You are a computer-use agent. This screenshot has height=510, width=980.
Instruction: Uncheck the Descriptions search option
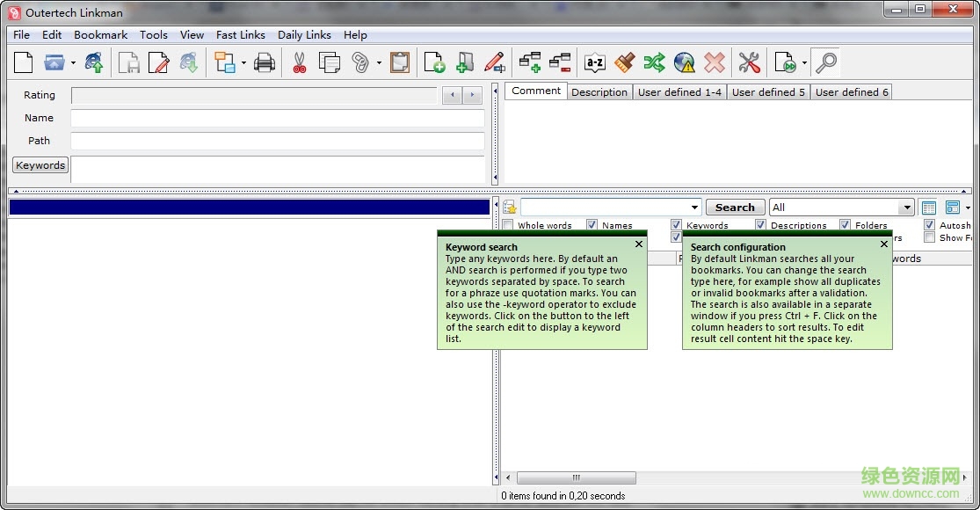(x=761, y=225)
